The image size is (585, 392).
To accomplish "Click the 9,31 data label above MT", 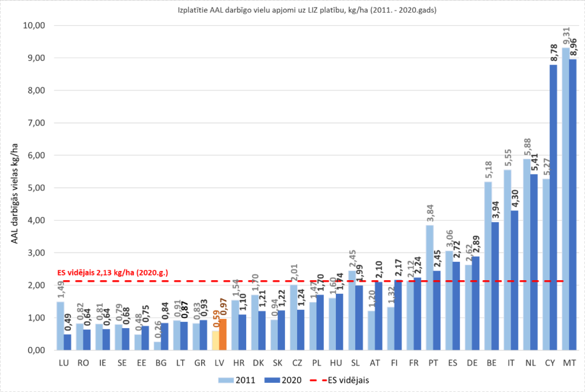I will tap(565, 38).
